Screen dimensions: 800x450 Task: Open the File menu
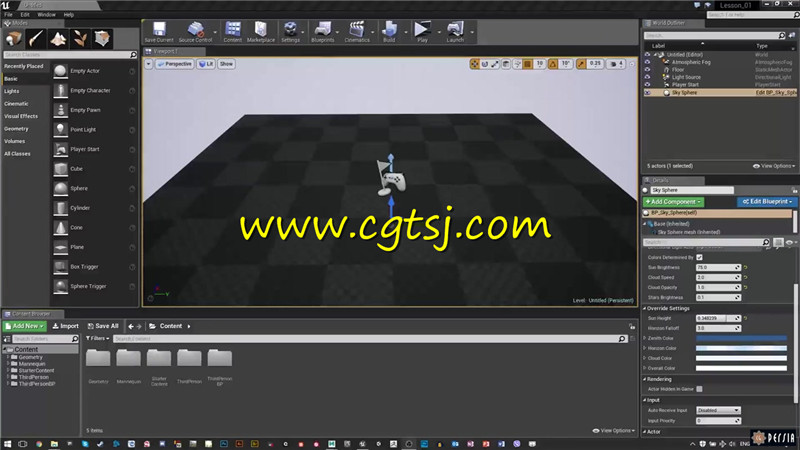click(x=9, y=15)
